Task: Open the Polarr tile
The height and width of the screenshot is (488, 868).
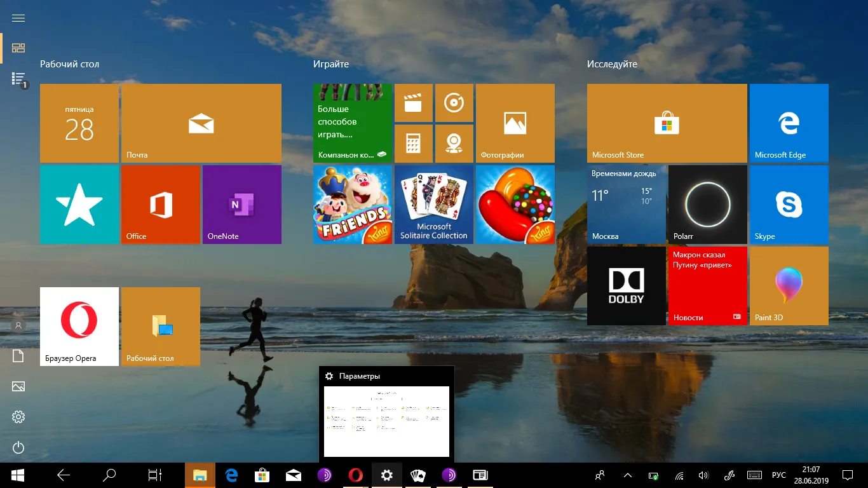Action: pyautogui.click(x=708, y=205)
